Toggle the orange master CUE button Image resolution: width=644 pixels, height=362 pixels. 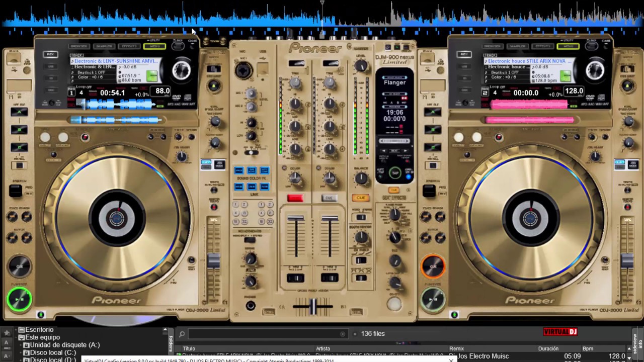coord(360,198)
